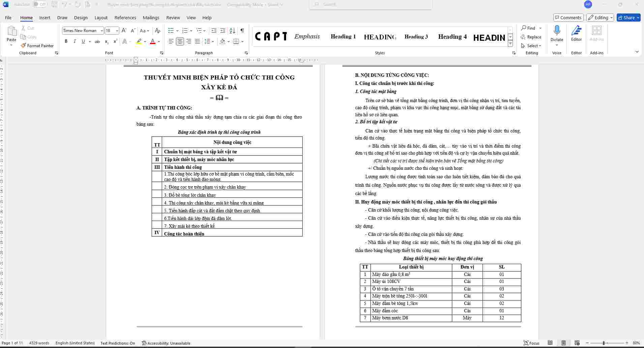Decrease paragraph indent

[214, 31]
